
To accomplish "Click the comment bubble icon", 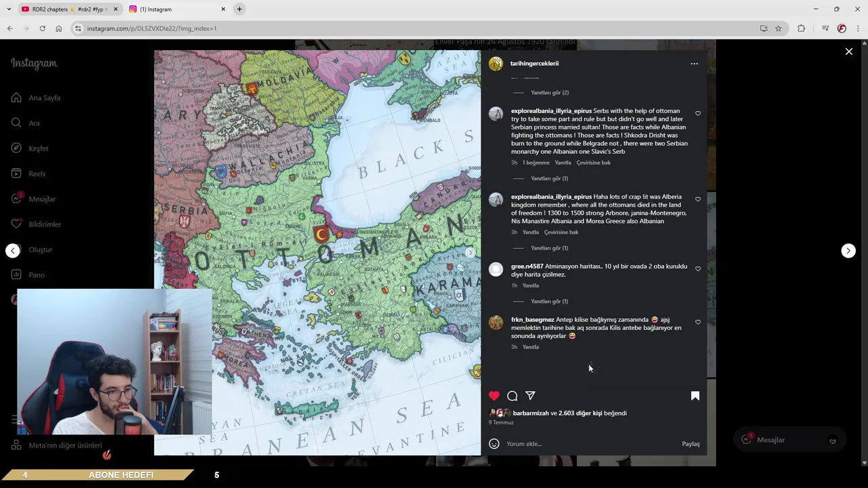I will (x=512, y=396).
